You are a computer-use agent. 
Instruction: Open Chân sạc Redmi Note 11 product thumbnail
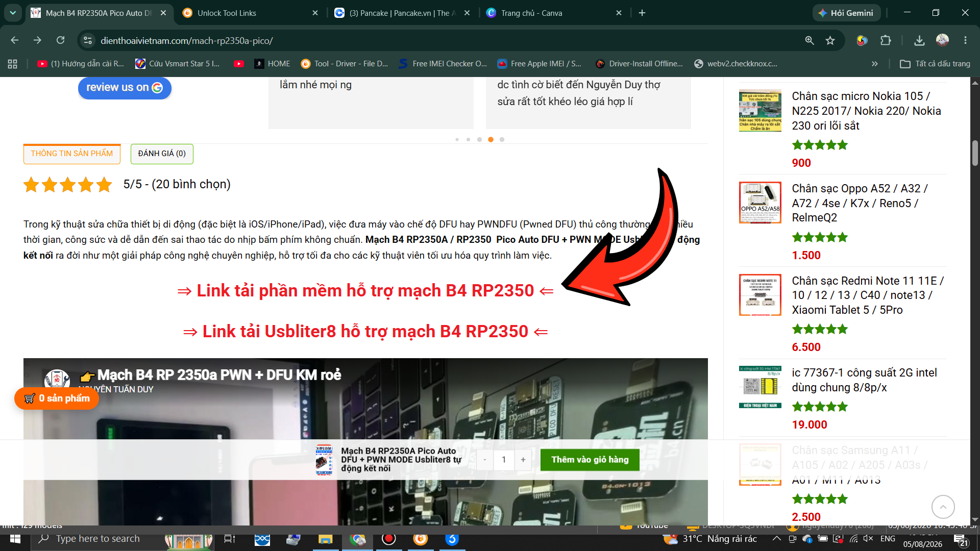click(760, 295)
